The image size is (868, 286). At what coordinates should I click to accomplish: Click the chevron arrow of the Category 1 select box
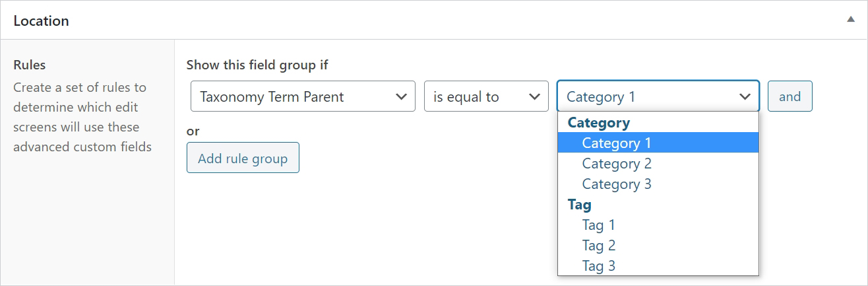[x=745, y=96]
